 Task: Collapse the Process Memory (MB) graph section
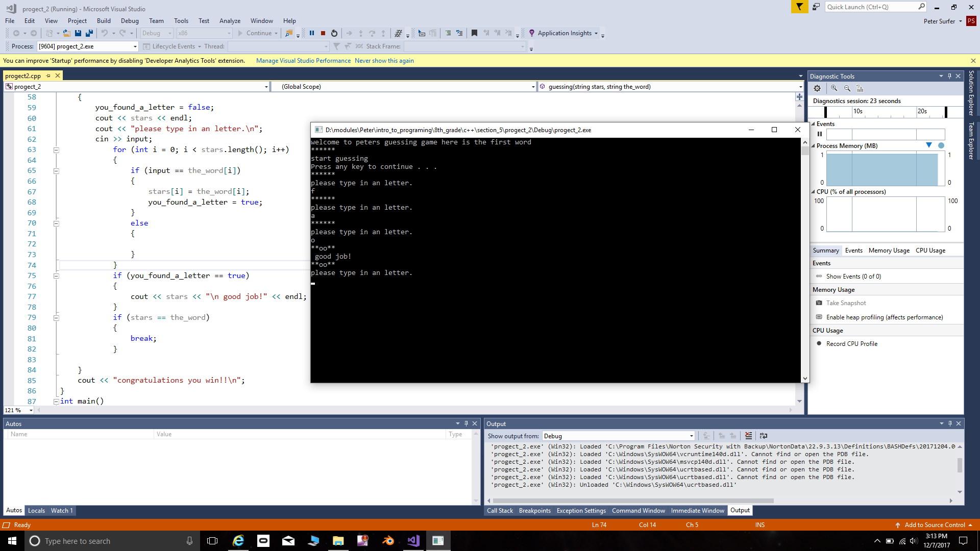814,146
